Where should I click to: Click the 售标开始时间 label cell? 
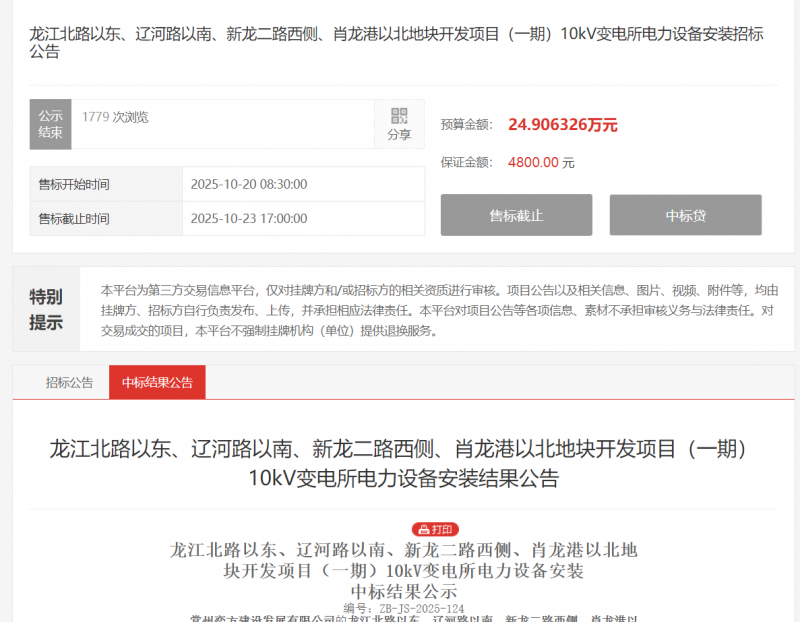(74, 184)
